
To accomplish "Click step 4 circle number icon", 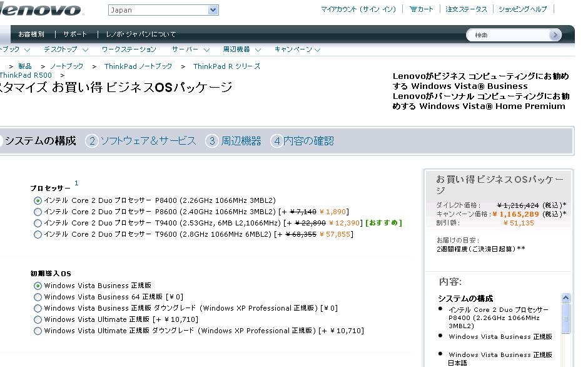I will 276,141.
